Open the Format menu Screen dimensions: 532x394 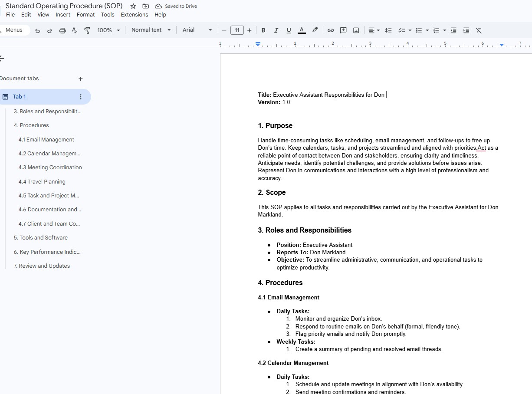(x=85, y=15)
